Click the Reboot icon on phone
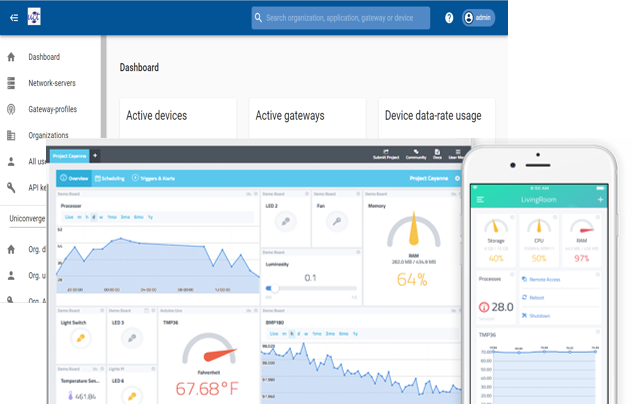 coord(524,297)
